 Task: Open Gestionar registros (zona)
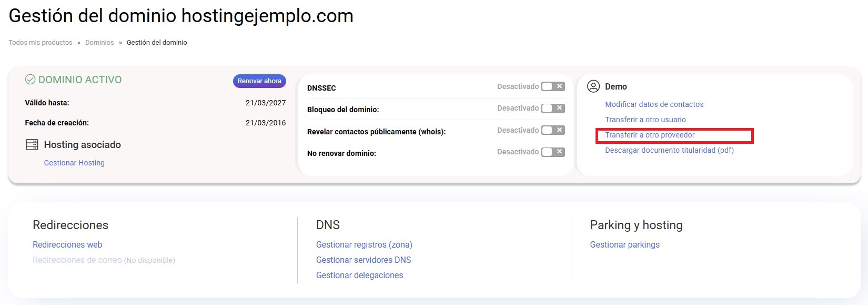pos(364,244)
